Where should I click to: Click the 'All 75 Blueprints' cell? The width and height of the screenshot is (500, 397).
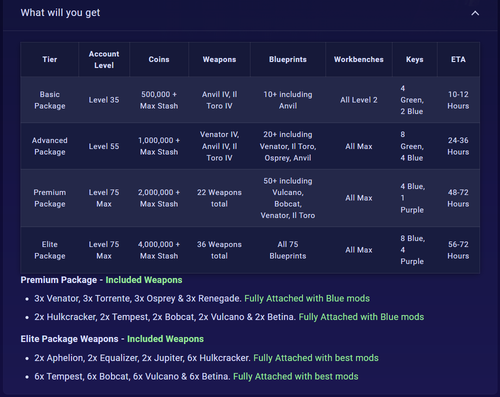(288, 250)
